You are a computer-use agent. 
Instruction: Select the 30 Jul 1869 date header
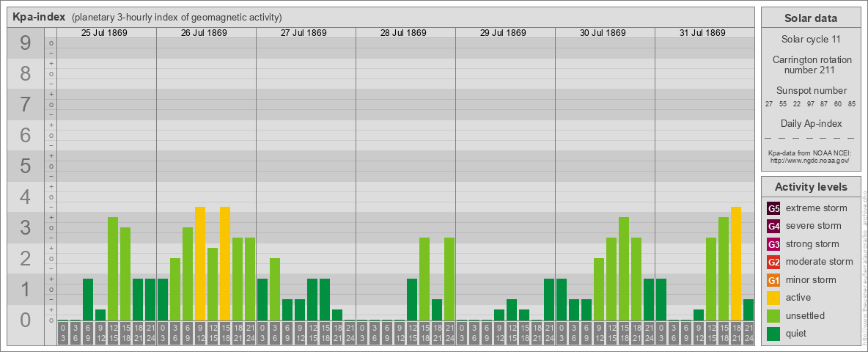point(603,33)
